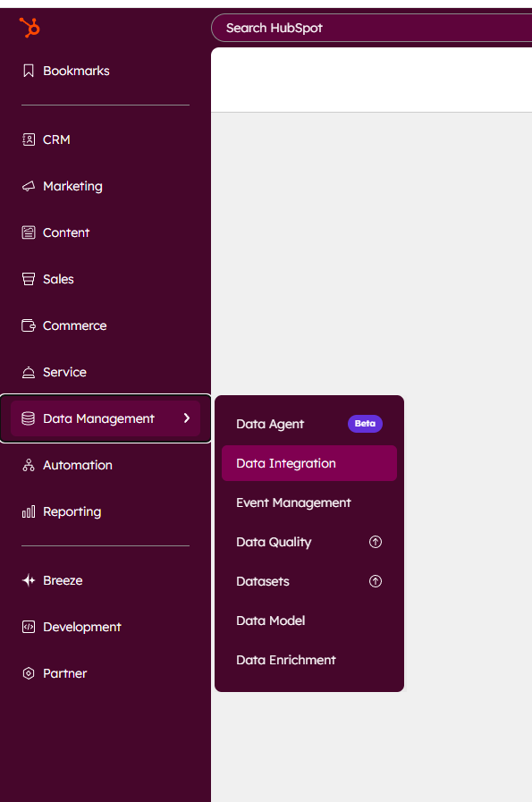Viewport: 532px width, 802px height.
Task: Click the Bookmarks entry
Action: coord(76,71)
